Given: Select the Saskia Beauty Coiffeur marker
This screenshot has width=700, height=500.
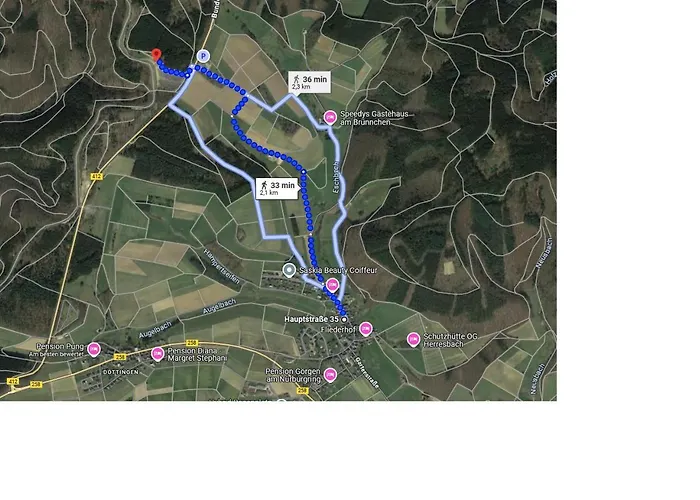Looking at the screenshot, I should point(289,270).
